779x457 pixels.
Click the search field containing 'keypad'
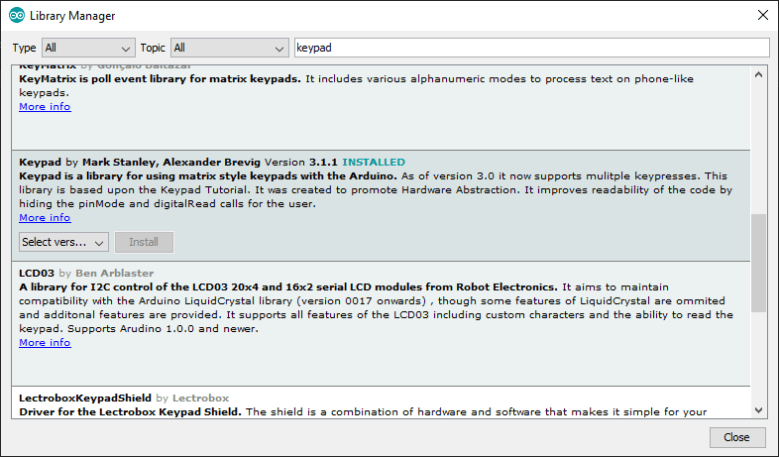coord(532,48)
